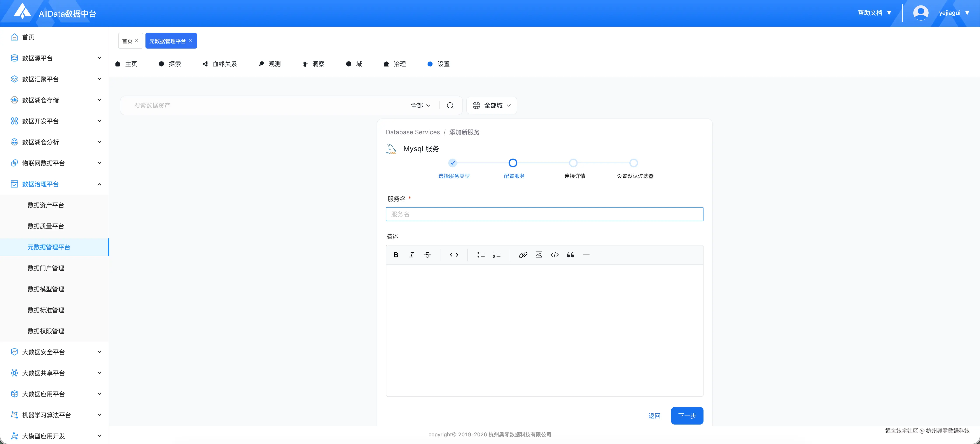This screenshot has width=980, height=444.
Task: Close the 元数据管理平台 tab
Action: [191, 40]
